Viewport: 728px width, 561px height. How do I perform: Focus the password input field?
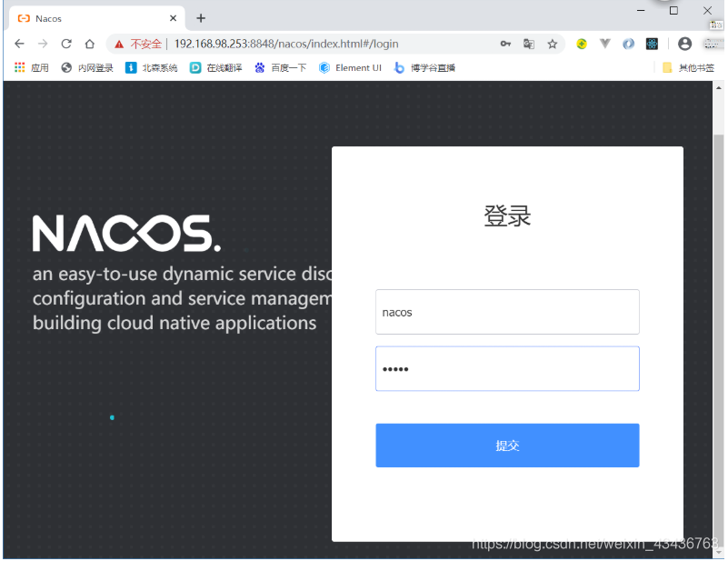click(507, 368)
